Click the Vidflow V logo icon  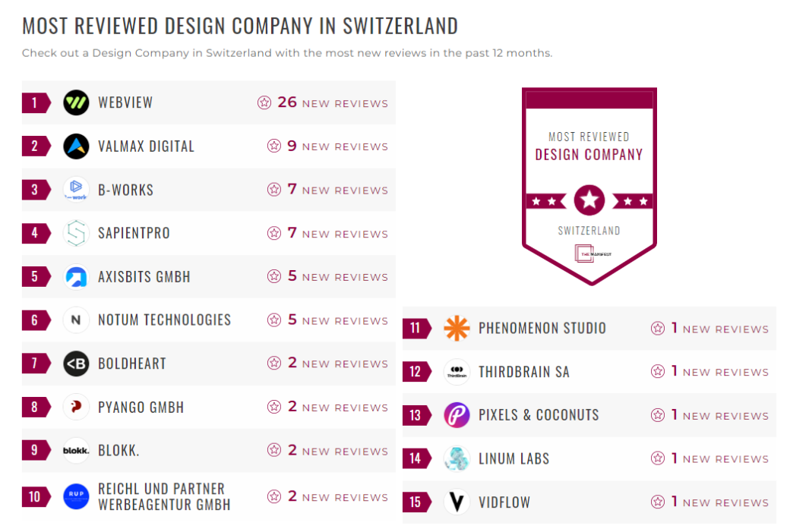(x=457, y=502)
